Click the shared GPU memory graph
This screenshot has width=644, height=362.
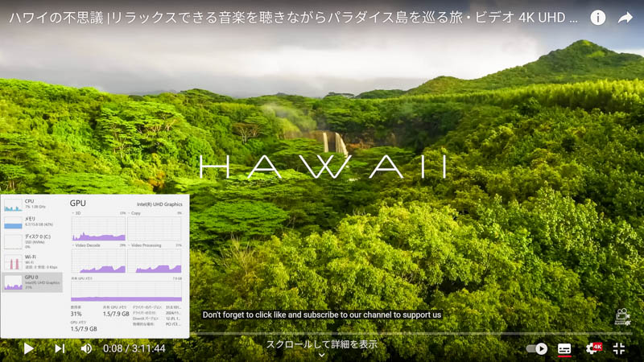(126, 291)
